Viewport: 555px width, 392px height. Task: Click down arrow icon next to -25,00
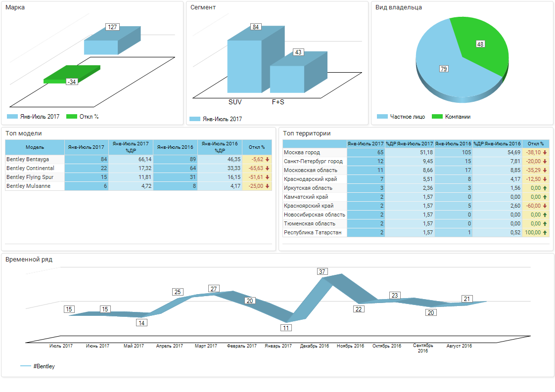[267, 186]
